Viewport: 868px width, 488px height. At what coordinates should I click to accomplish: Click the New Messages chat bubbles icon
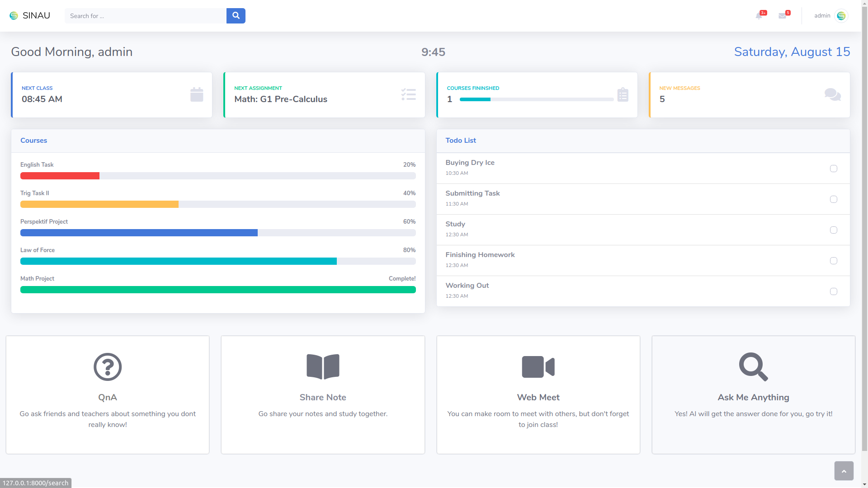[832, 94]
